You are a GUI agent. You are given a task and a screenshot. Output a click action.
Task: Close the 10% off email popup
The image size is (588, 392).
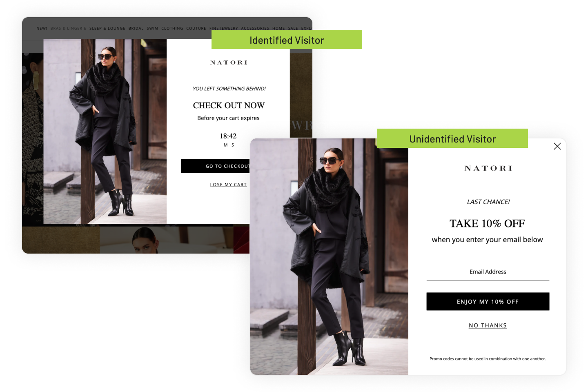point(557,146)
